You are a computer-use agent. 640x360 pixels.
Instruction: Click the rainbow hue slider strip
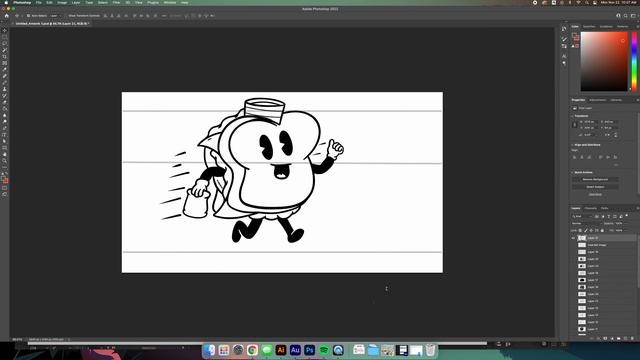634,61
